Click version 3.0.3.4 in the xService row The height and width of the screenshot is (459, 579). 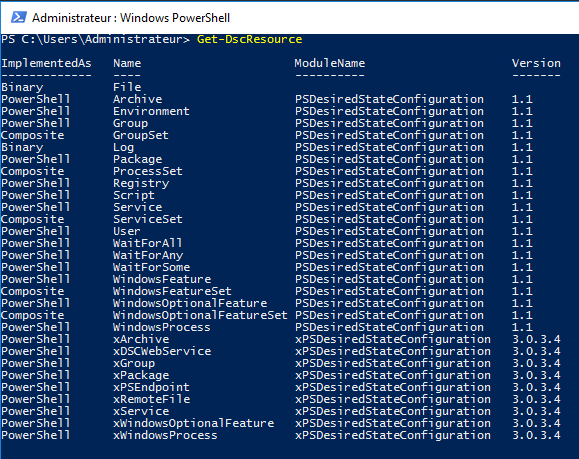[536, 411]
